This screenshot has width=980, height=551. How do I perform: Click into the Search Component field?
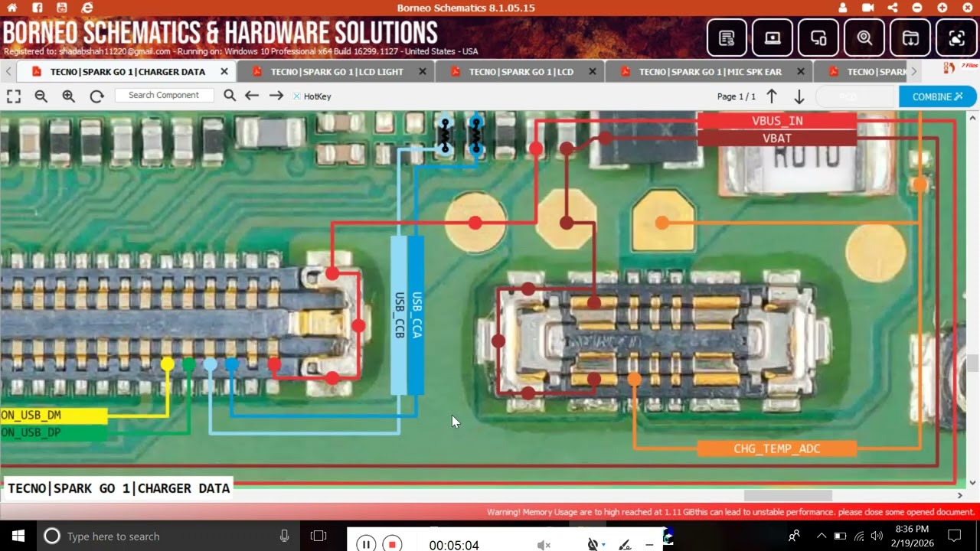click(x=166, y=96)
